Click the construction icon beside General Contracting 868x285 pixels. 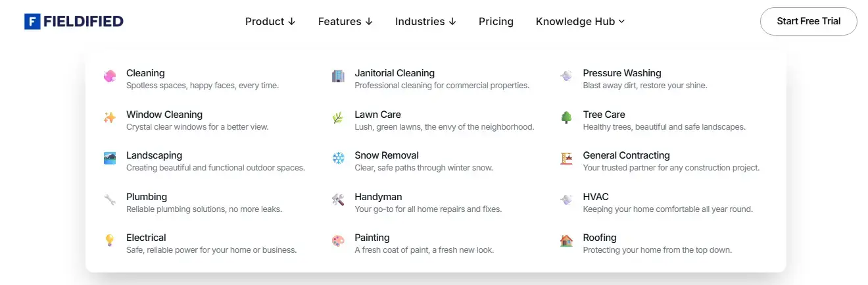[566, 159]
